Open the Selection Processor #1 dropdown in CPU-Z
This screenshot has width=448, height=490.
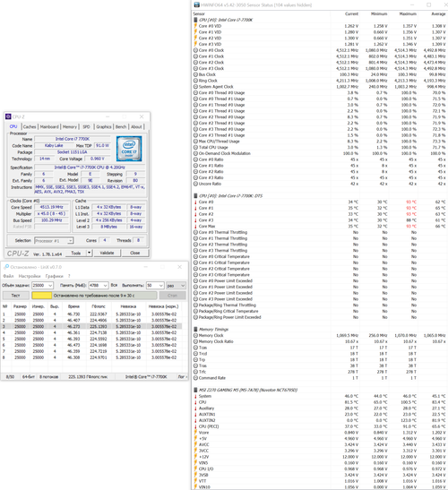click(x=54, y=241)
